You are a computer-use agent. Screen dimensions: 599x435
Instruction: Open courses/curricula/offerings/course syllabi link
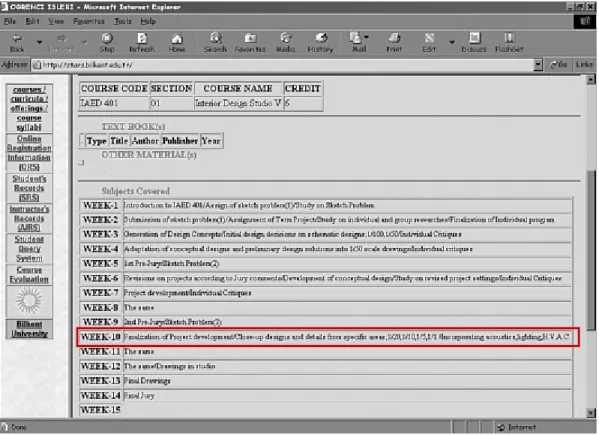click(x=29, y=108)
